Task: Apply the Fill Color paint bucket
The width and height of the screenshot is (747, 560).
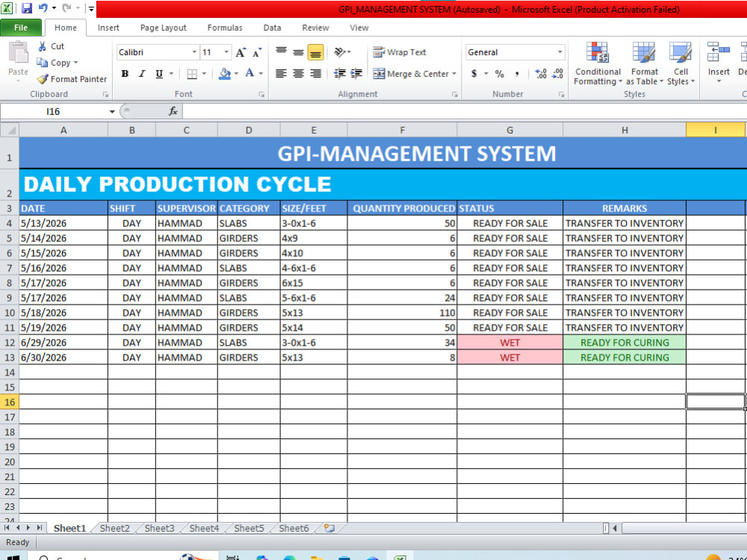Action: click(224, 74)
